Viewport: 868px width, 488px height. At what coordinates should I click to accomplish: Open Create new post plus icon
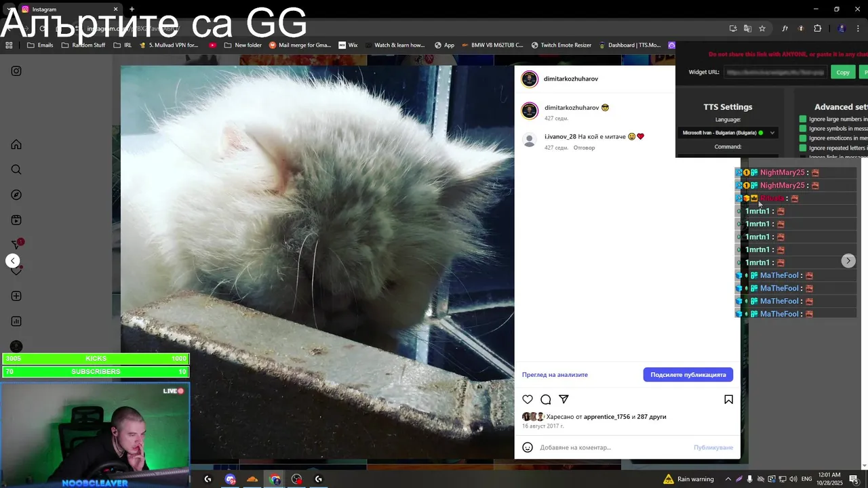click(x=16, y=296)
